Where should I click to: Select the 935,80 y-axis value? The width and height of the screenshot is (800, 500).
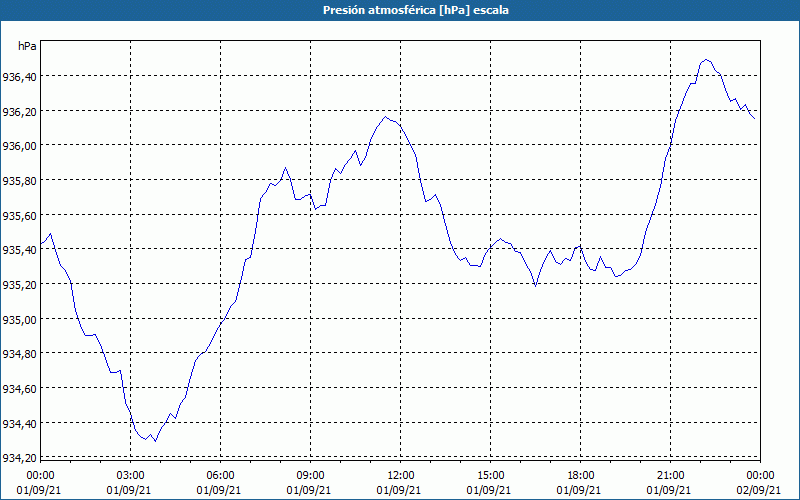[19, 181]
